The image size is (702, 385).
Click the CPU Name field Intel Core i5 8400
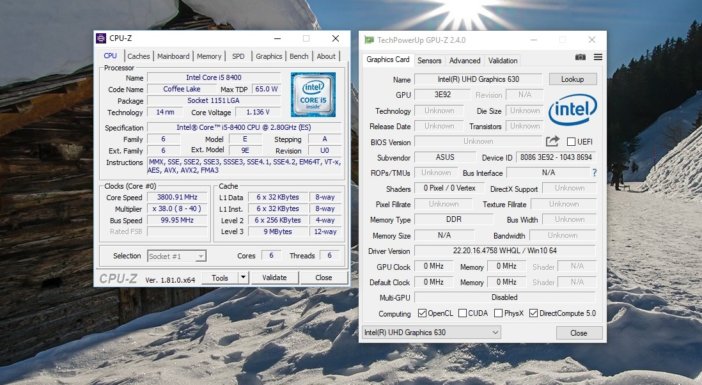[214, 77]
